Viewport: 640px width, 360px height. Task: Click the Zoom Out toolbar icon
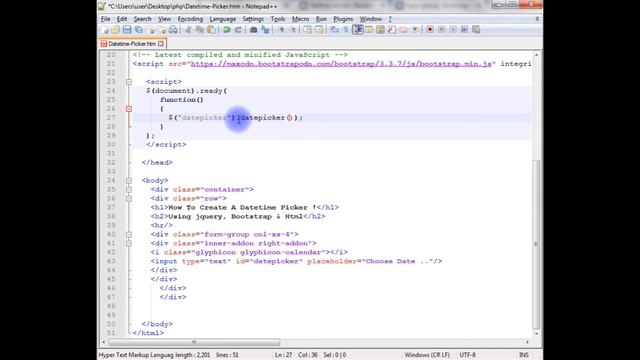click(x=293, y=29)
